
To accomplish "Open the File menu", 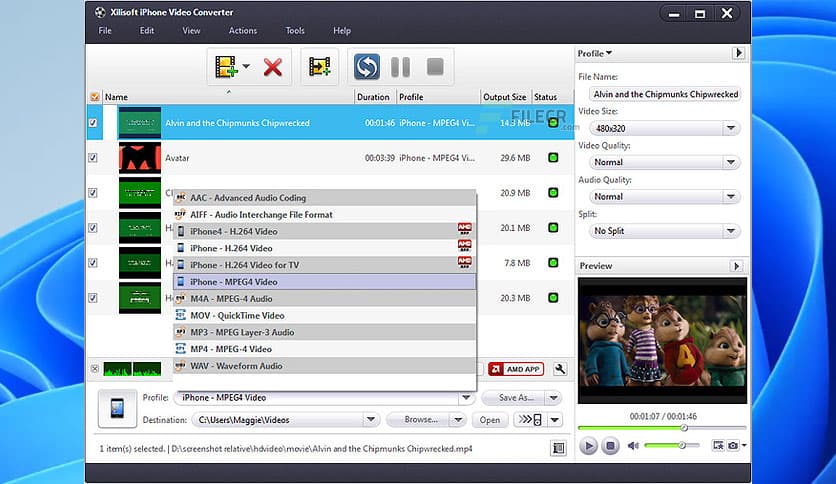I will pos(105,30).
